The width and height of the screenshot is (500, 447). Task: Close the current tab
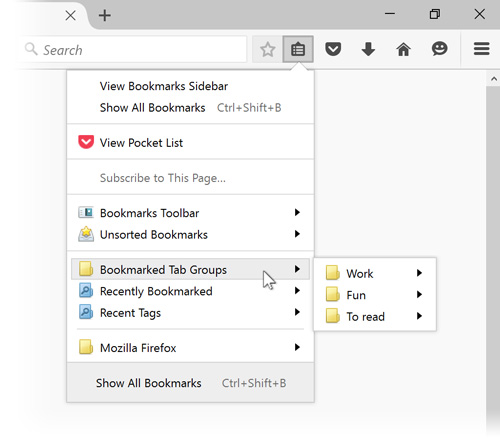(x=71, y=15)
